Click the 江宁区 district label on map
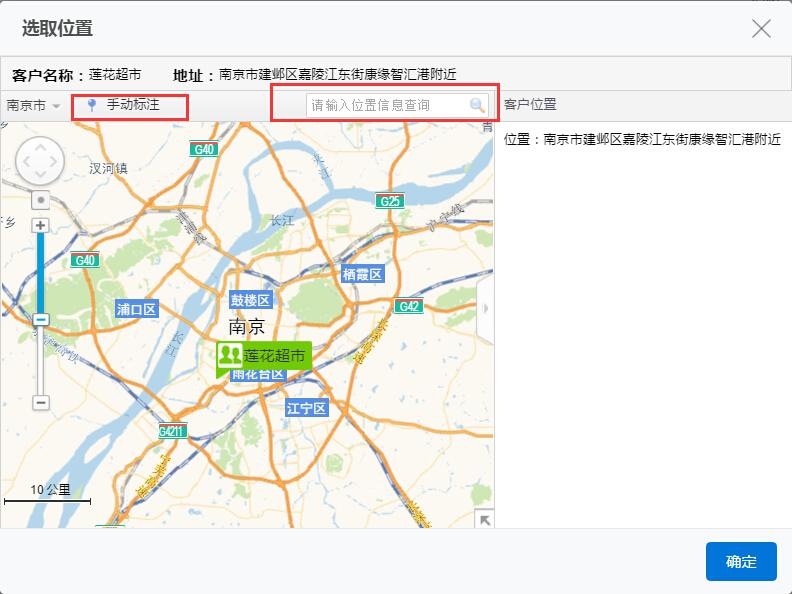792x594 pixels. 306,408
